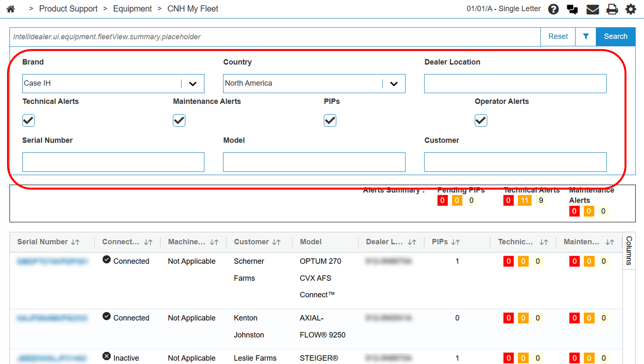This screenshot has width=644, height=364.
Task: Open the chat messages icon
Action: (572, 9)
